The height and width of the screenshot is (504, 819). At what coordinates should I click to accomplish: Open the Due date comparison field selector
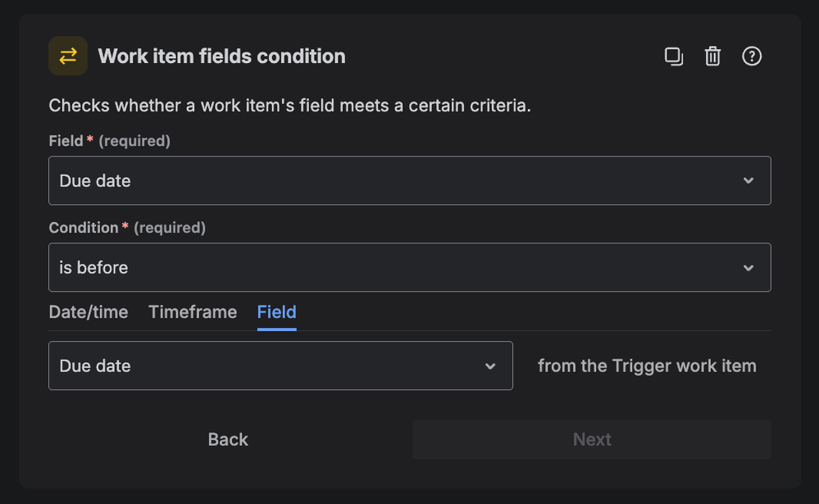point(280,366)
